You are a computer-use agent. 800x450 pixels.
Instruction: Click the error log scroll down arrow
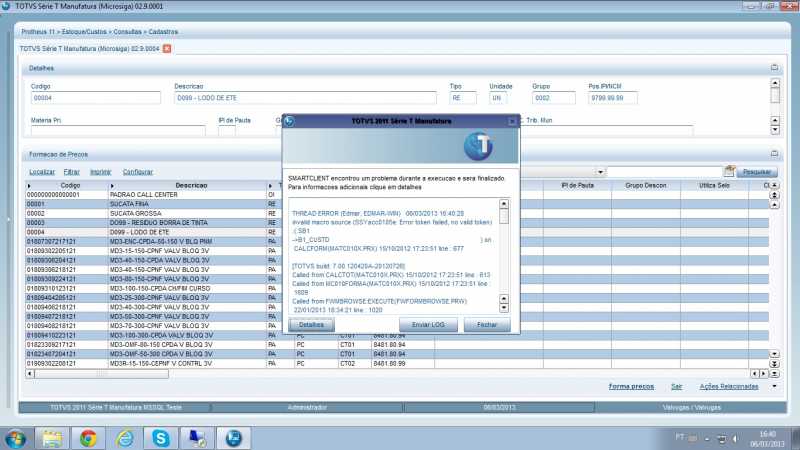coord(504,308)
